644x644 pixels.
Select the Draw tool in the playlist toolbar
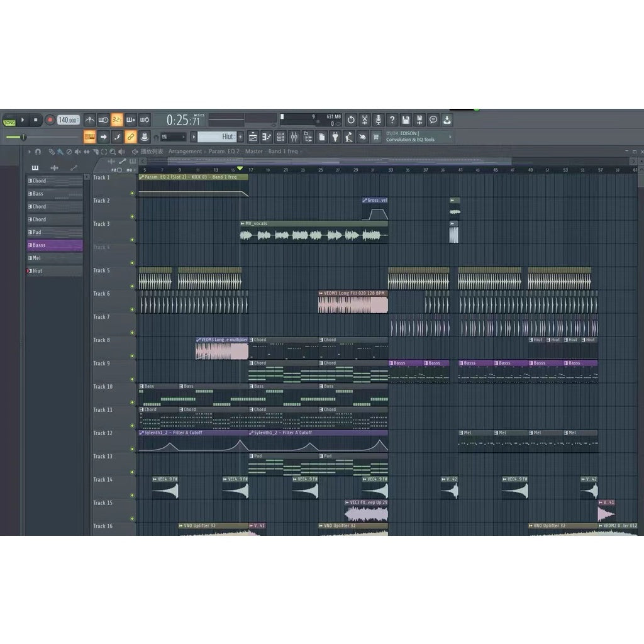52,151
